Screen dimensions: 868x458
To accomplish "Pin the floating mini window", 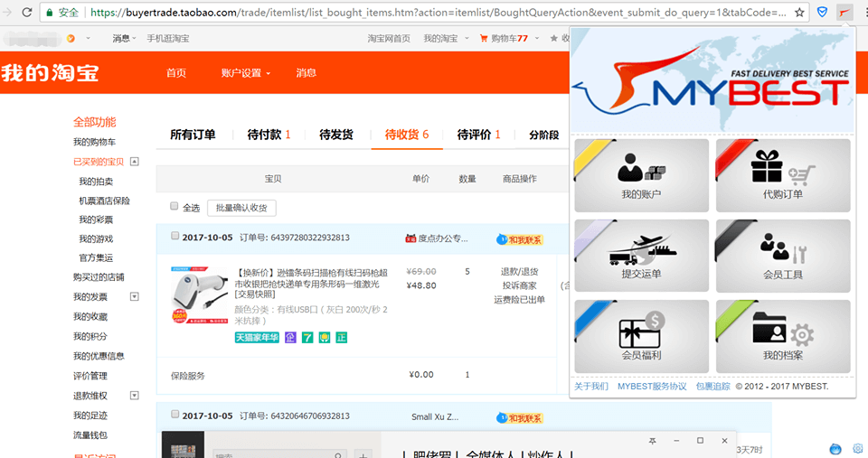I will coord(653,441).
